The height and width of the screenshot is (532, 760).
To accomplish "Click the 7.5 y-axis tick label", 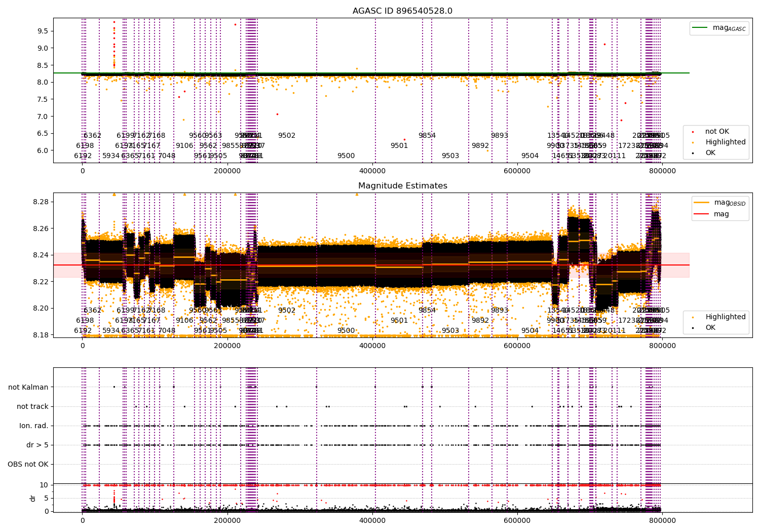I will tap(43, 99).
